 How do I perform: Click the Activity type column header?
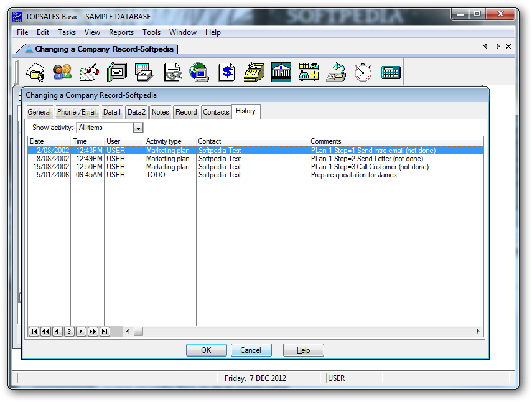[170, 141]
